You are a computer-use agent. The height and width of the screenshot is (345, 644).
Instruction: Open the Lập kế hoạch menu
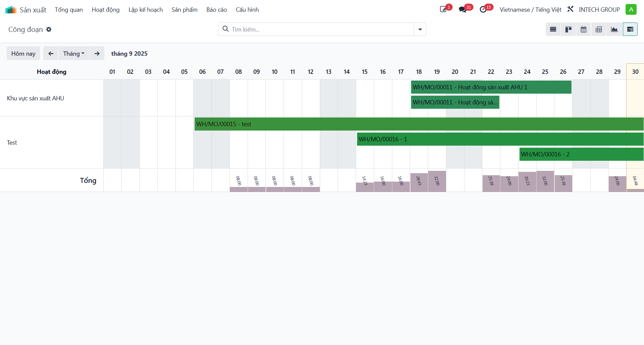[146, 10]
